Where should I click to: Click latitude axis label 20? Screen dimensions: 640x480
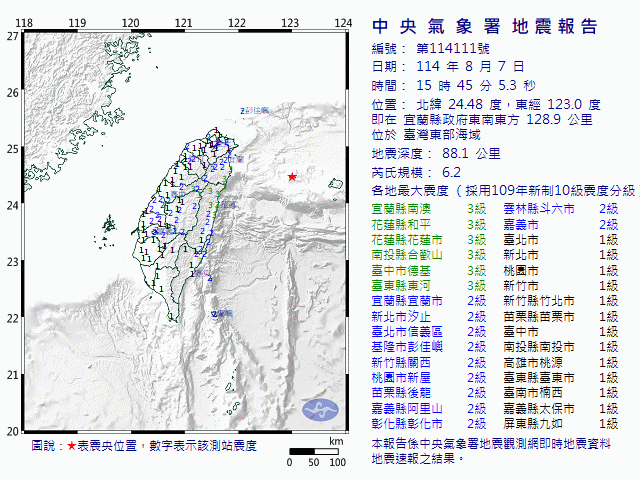point(13,431)
